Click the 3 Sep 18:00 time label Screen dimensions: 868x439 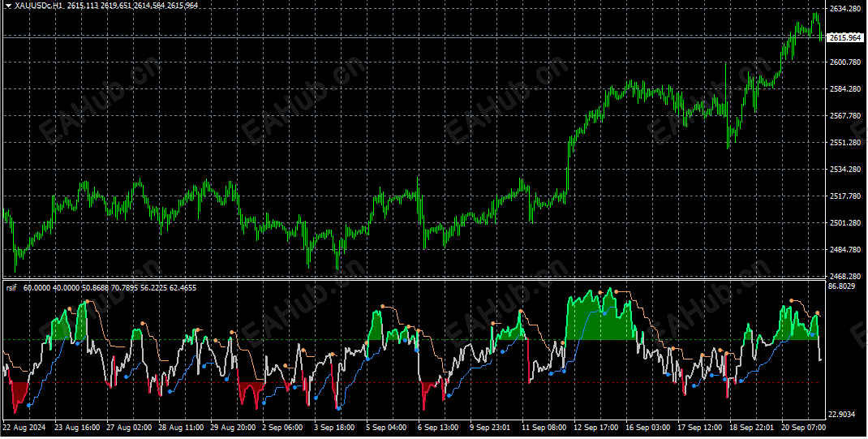pos(334,428)
